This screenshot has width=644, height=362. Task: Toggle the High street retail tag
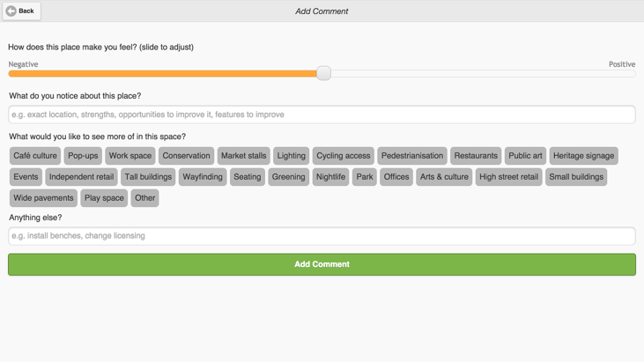(509, 177)
